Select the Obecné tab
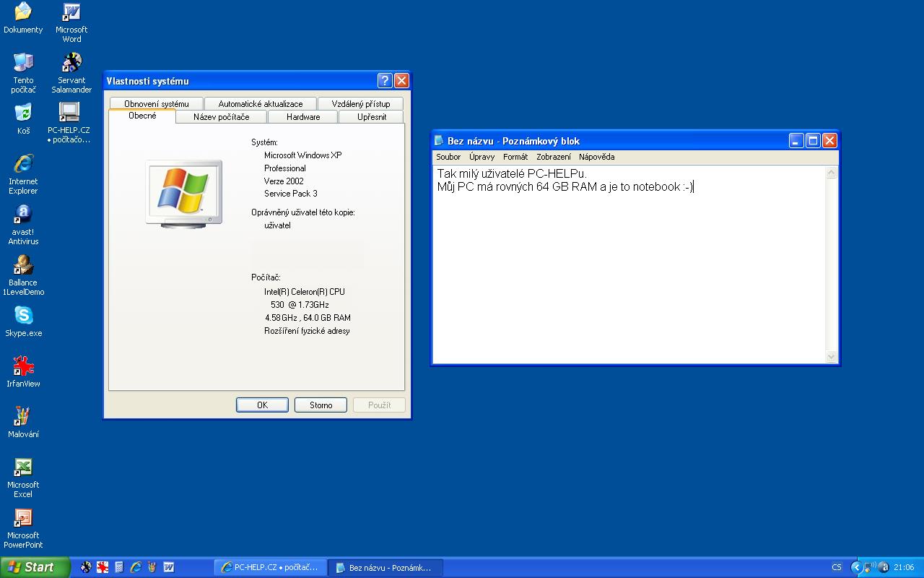924x578 pixels. [x=142, y=116]
